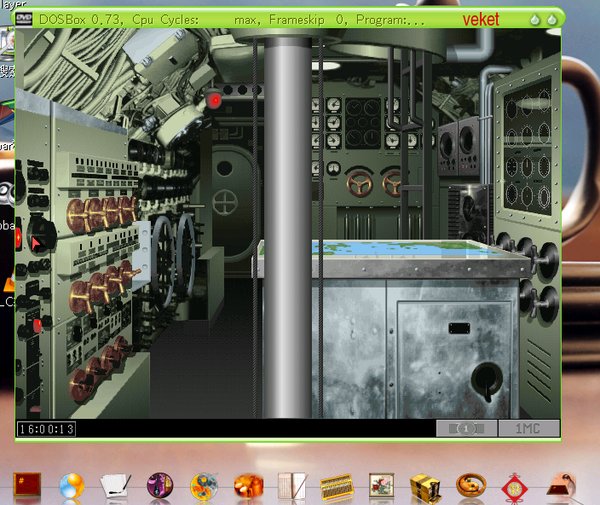The image size is (600, 505).
Task: Open the golden boxes dock icon
Action: [426, 488]
